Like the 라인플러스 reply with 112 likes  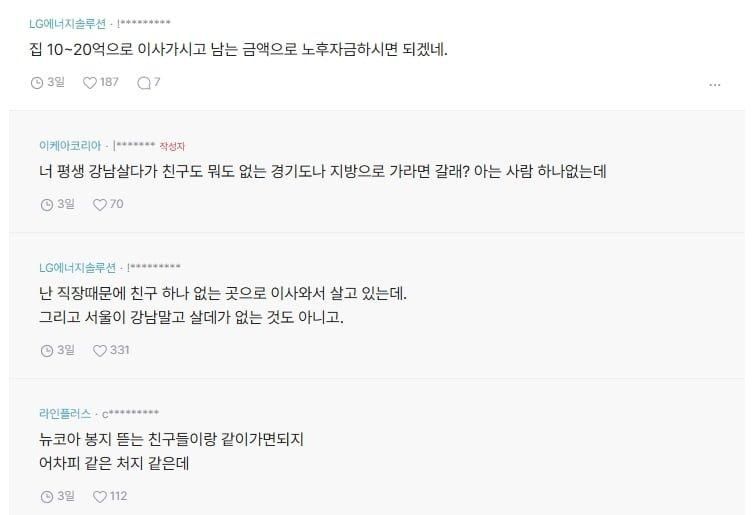pyautogui.click(x=100, y=496)
